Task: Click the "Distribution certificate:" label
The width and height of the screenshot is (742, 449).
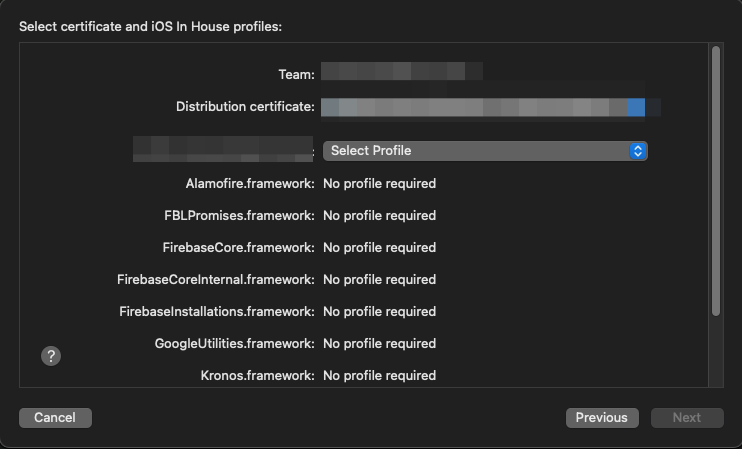Action: click(x=246, y=106)
